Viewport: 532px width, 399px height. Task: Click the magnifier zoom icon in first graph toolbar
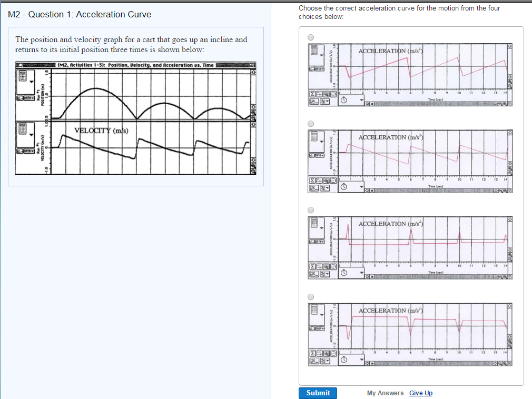(327, 94)
